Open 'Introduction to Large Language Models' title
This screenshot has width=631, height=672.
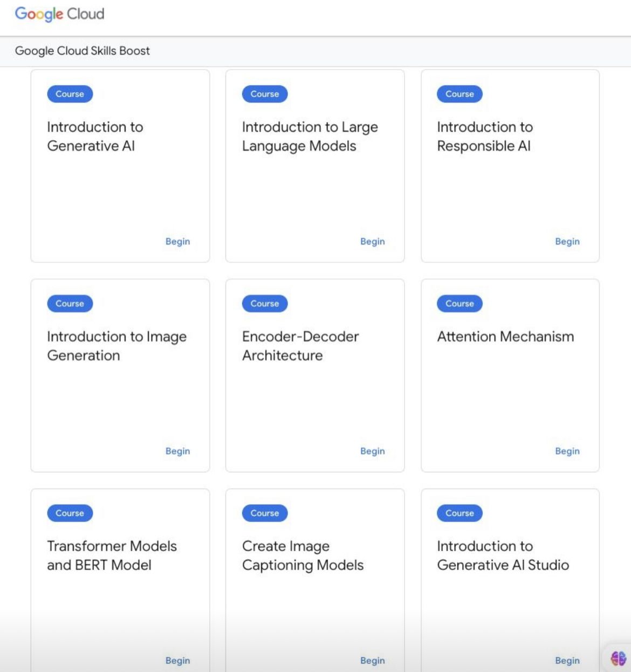click(x=310, y=136)
